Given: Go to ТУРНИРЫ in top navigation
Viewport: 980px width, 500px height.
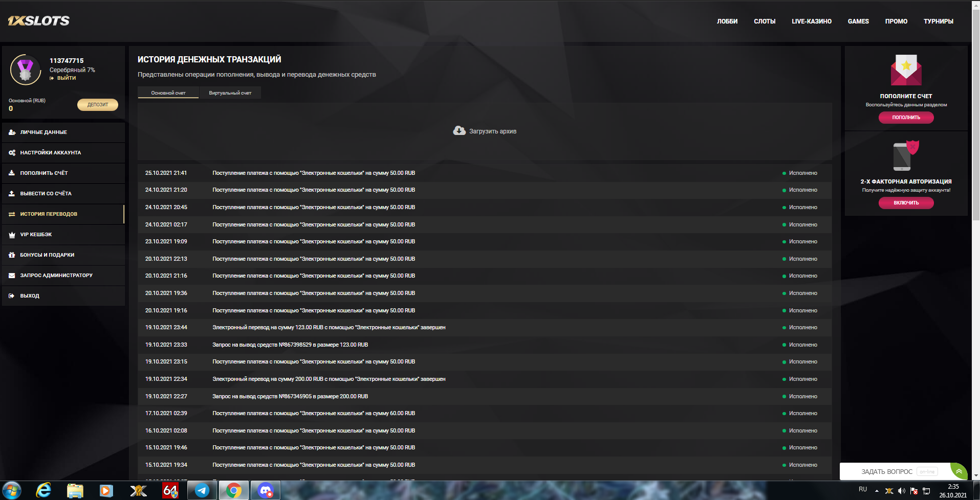Looking at the screenshot, I should coord(939,21).
